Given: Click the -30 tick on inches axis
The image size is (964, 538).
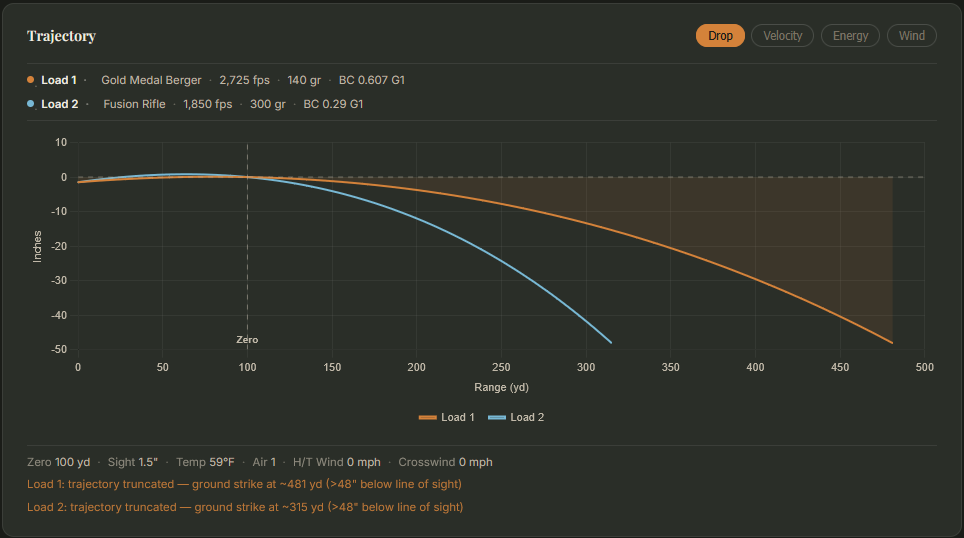Looking at the screenshot, I should 60,280.
